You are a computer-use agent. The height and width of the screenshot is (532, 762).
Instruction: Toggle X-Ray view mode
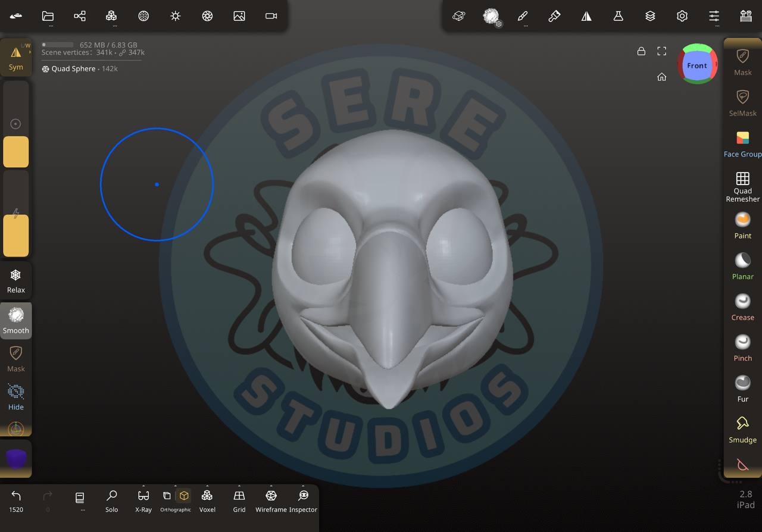point(143,500)
